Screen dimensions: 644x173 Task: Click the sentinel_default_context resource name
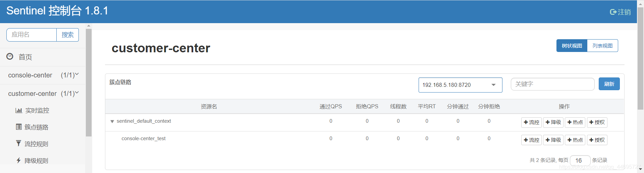coord(144,121)
